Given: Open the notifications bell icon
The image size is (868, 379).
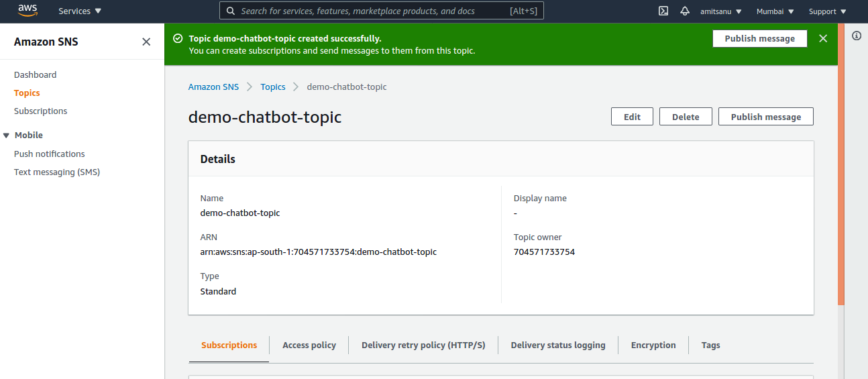Looking at the screenshot, I should click(685, 11).
